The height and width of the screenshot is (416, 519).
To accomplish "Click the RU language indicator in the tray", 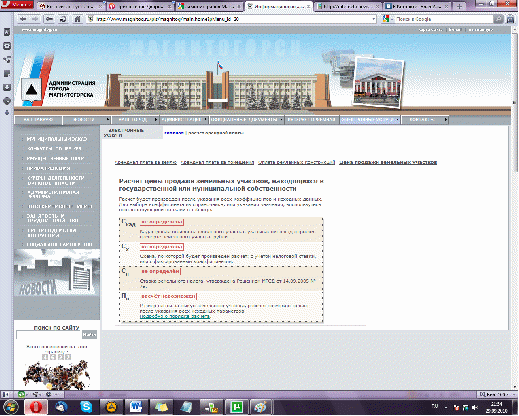I will [x=435, y=406].
